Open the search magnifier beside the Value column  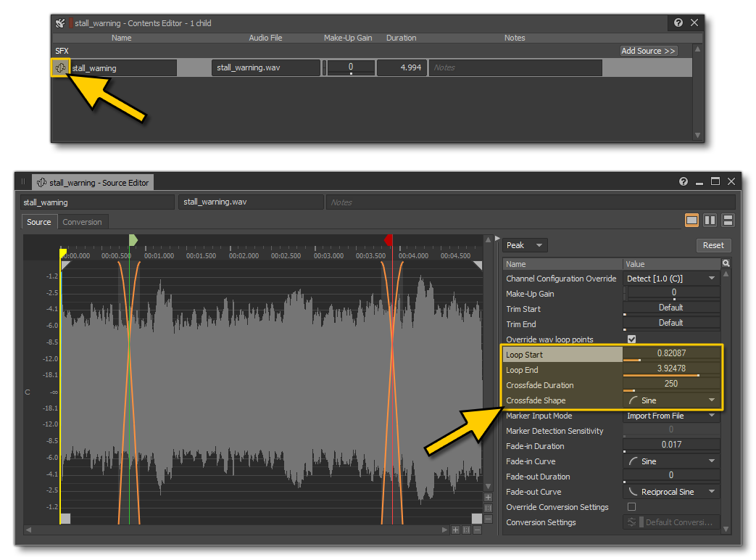tap(726, 263)
